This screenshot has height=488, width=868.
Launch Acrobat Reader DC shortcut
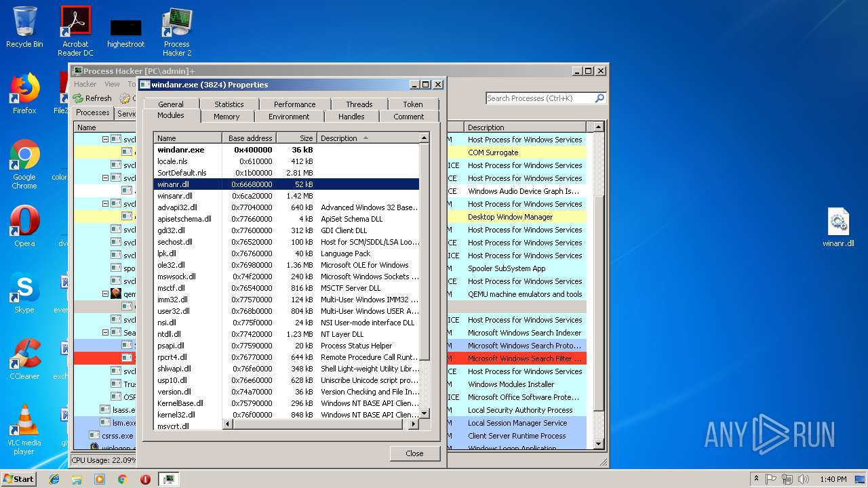[x=75, y=31]
